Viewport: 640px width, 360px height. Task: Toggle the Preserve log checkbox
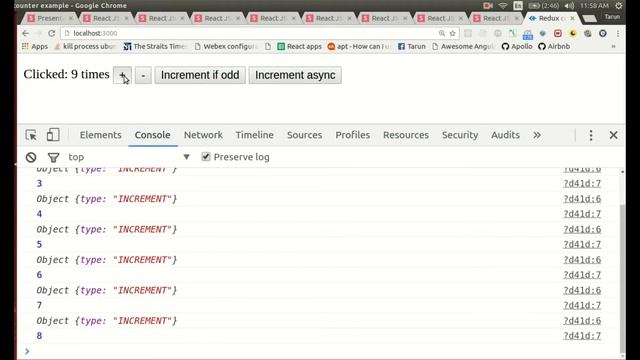(x=206, y=157)
